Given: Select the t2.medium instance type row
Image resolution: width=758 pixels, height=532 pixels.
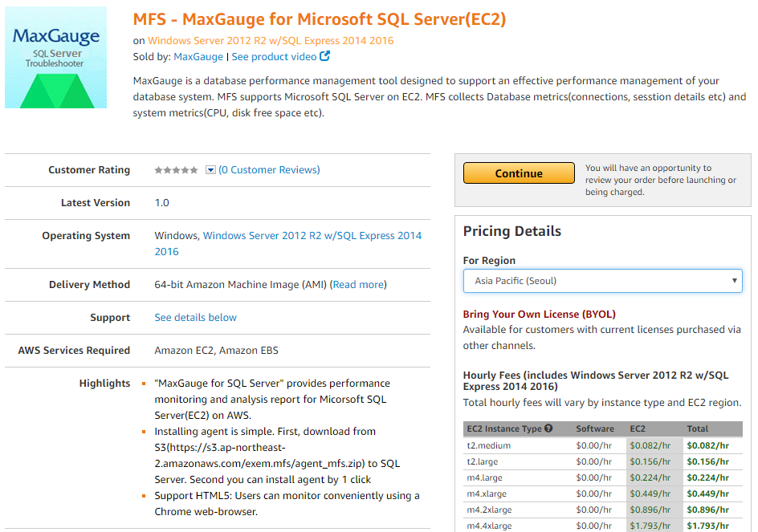Looking at the screenshot, I should (602, 445).
